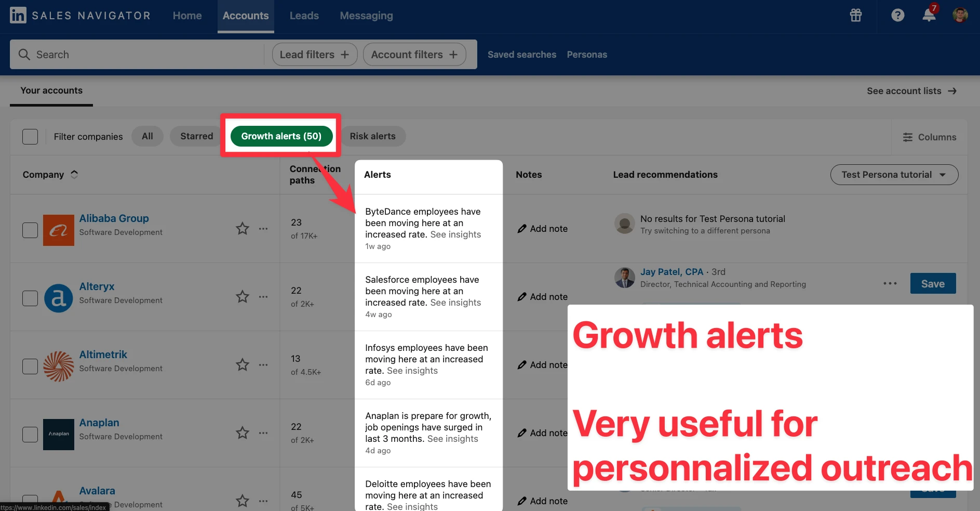See insights for the Salesforce alert

455,303
